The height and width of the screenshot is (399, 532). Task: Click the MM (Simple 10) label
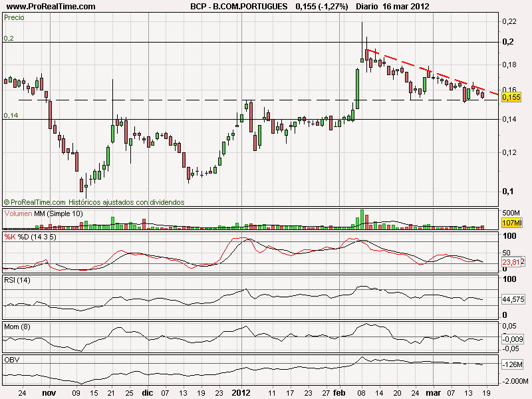coord(59,213)
